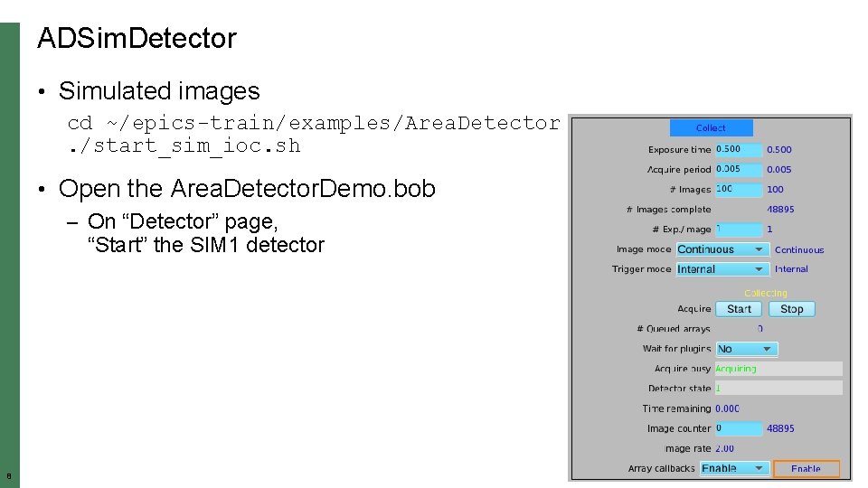Click the # Images input field
The image size is (868, 488).
coord(738,189)
